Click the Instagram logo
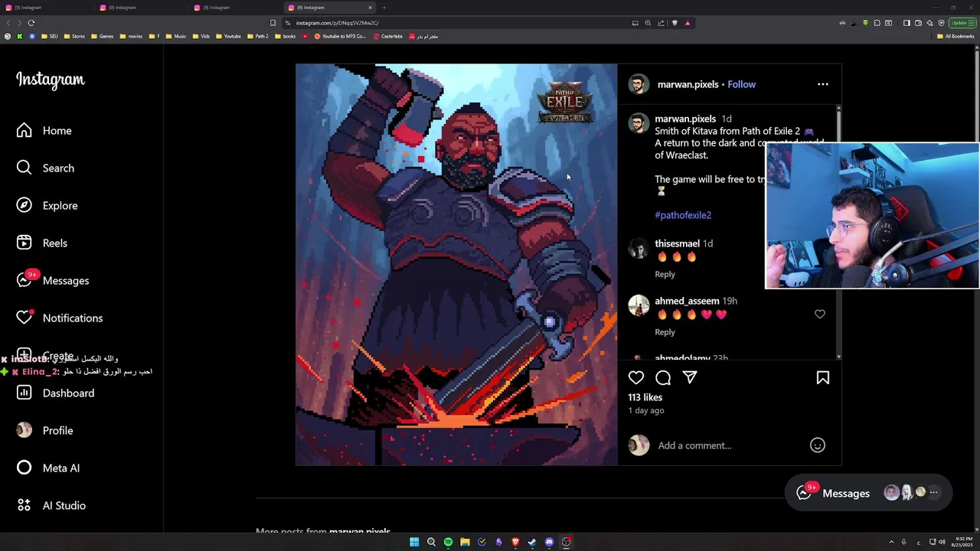This screenshot has width=980, height=551. click(x=51, y=80)
